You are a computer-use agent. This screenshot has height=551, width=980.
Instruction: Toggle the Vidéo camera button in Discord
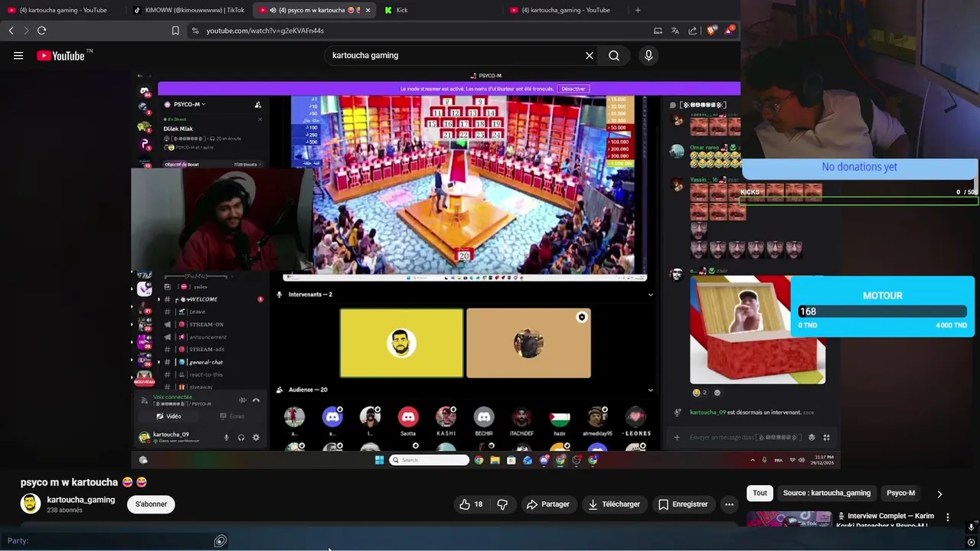coord(169,416)
